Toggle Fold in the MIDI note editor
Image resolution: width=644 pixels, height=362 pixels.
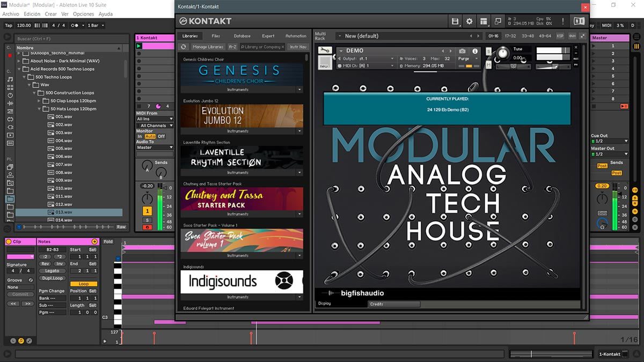108,242
